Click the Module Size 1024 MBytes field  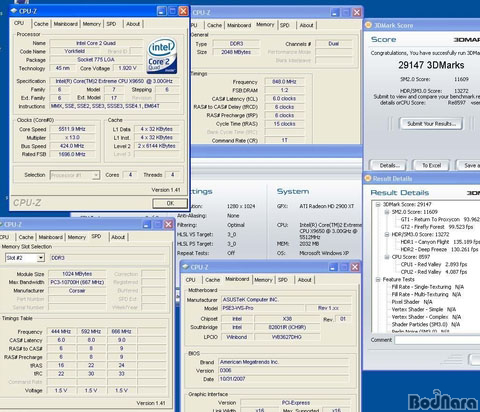pyautogui.click(x=77, y=274)
